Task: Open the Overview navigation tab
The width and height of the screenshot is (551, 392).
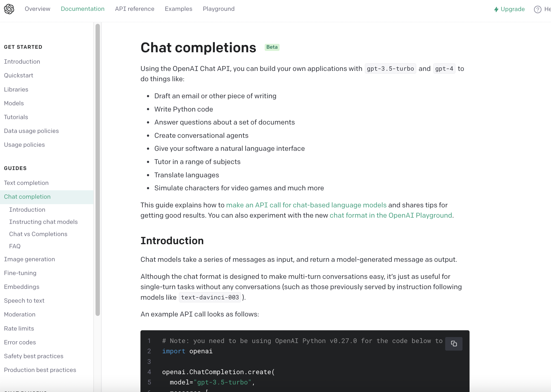Action: (38, 8)
